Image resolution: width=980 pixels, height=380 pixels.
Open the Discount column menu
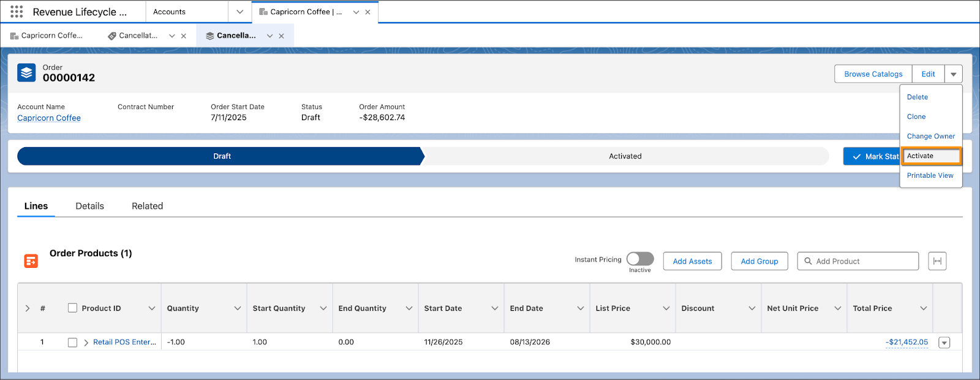tap(752, 308)
